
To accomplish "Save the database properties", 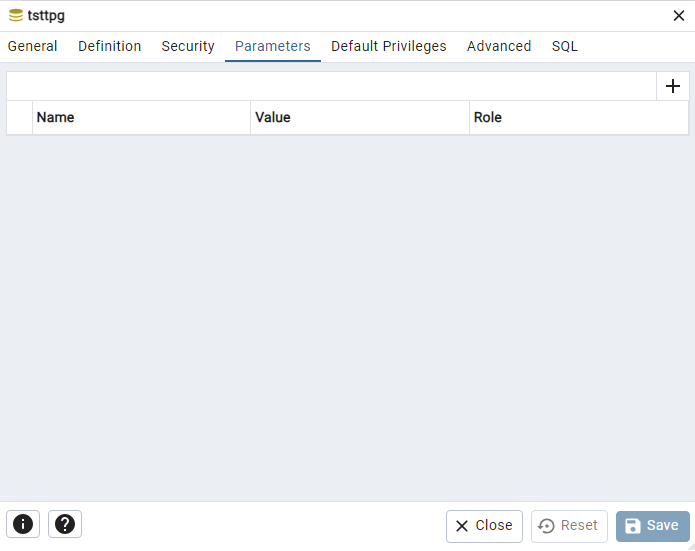I will pyautogui.click(x=652, y=526).
